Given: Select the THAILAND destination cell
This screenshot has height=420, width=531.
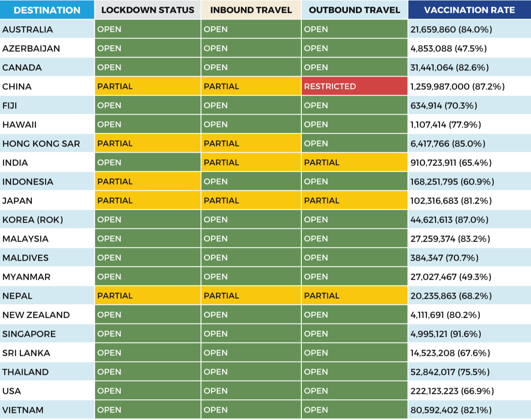Looking at the screenshot, I should 47,372.
